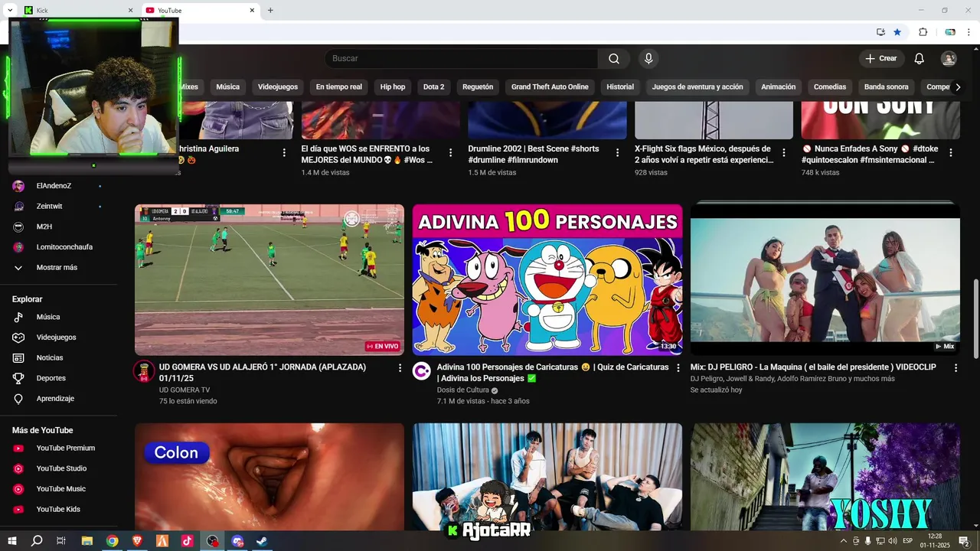Viewport: 980px width, 551px height.
Task: Show more category chips with the right arrow
Action: coord(958,87)
